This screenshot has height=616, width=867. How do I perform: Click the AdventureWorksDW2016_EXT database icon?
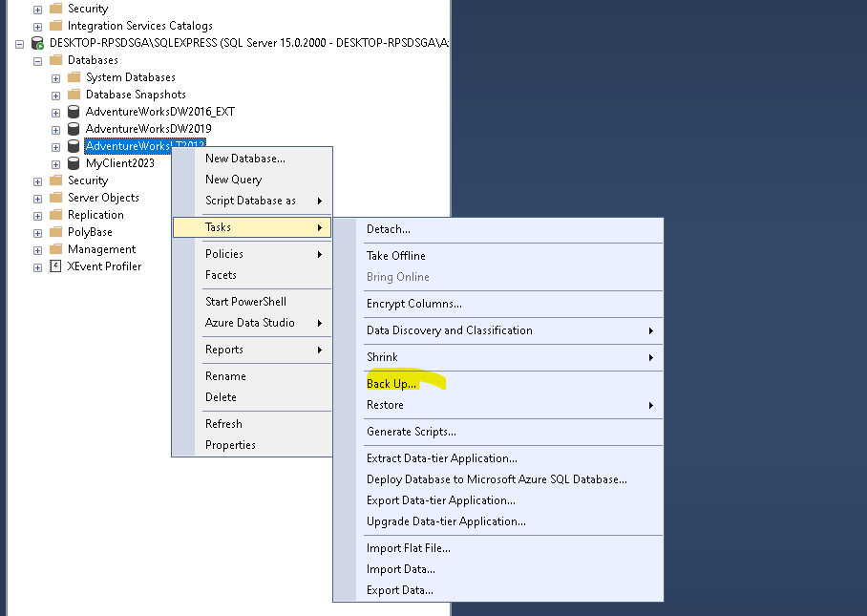(x=74, y=112)
